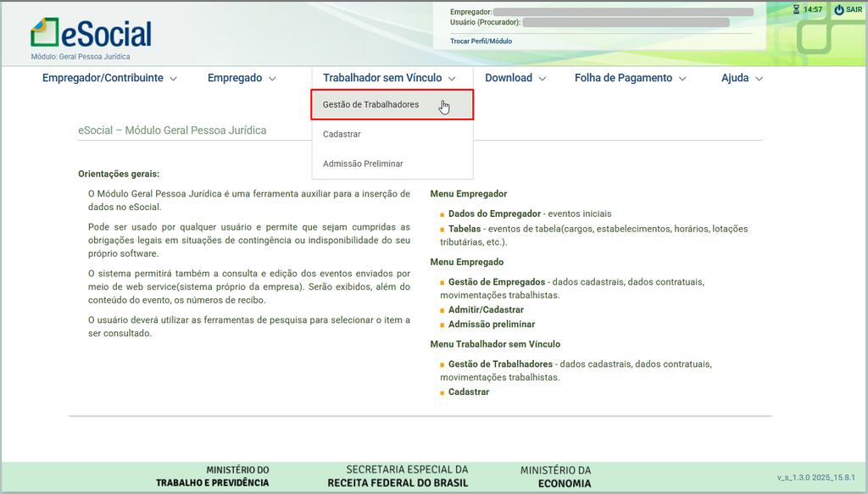This screenshot has width=868, height=494.
Task: Open the Download menu
Action: pos(515,78)
